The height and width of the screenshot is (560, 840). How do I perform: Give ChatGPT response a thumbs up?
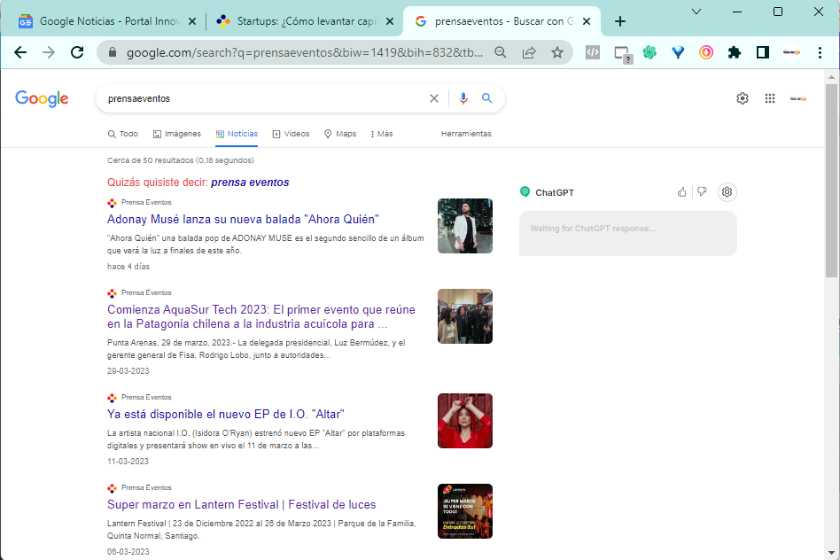pos(682,192)
